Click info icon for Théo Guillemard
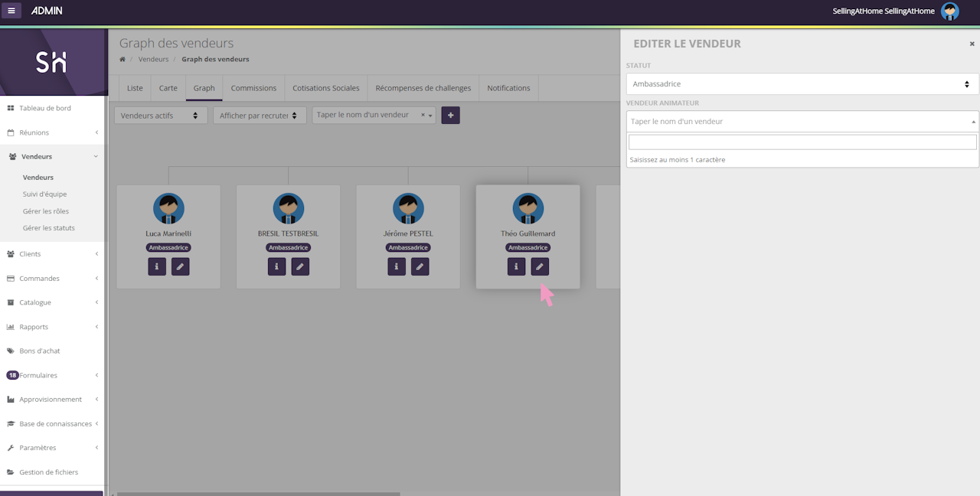 (x=516, y=266)
